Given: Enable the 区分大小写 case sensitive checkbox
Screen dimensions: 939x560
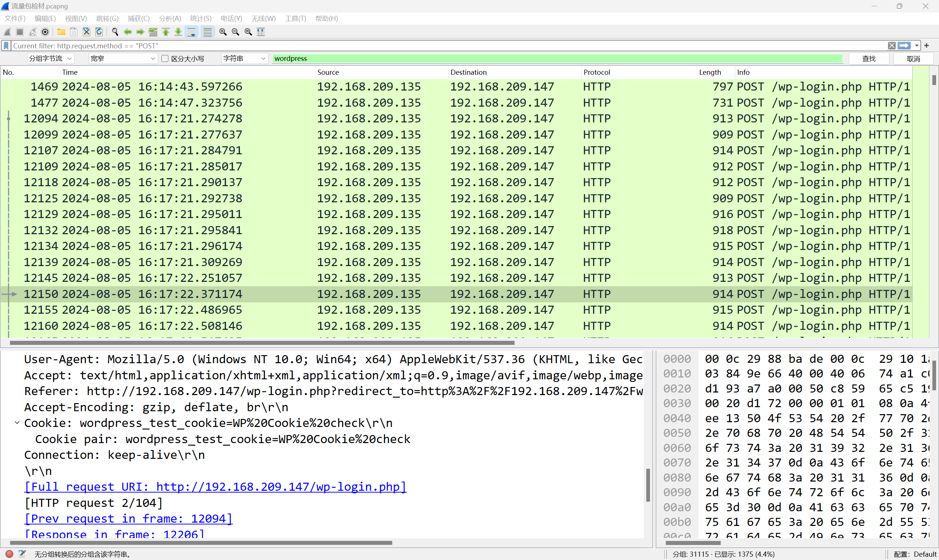Looking at the screenshot, I should click(165, 59).
